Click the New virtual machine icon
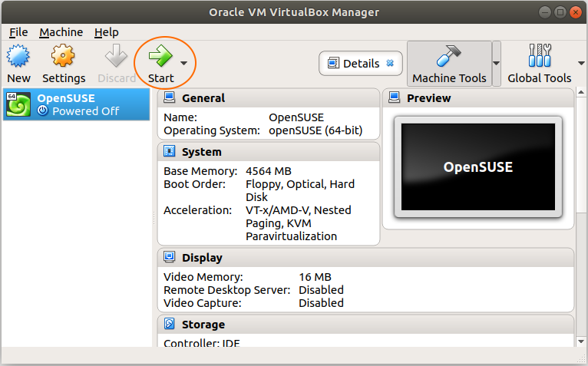 [x=18, y=56]
